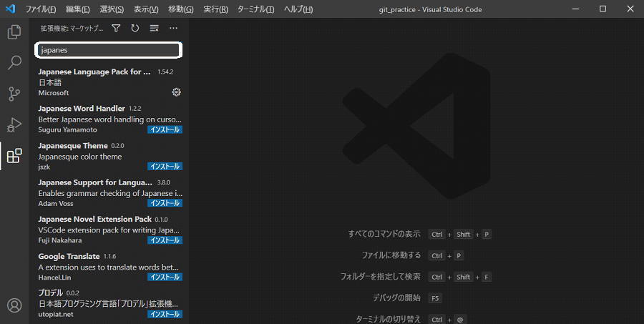This screenshot has height=324, width=644.
Task: Click the publisher name Adam Voss
Action: click(x=56, y=204)
